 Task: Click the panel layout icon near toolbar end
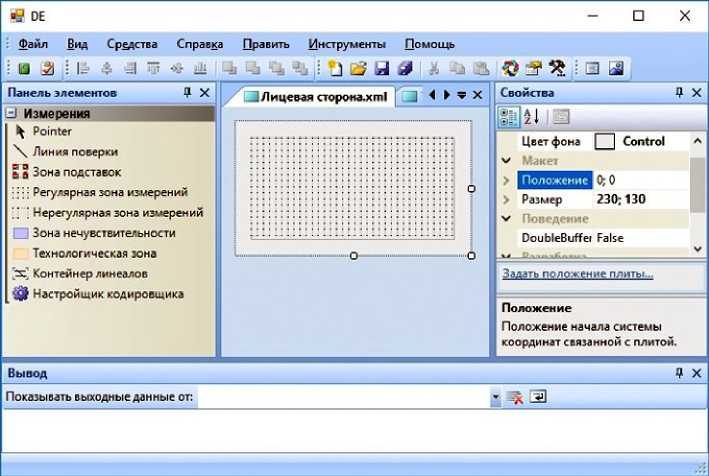point(592,68)
